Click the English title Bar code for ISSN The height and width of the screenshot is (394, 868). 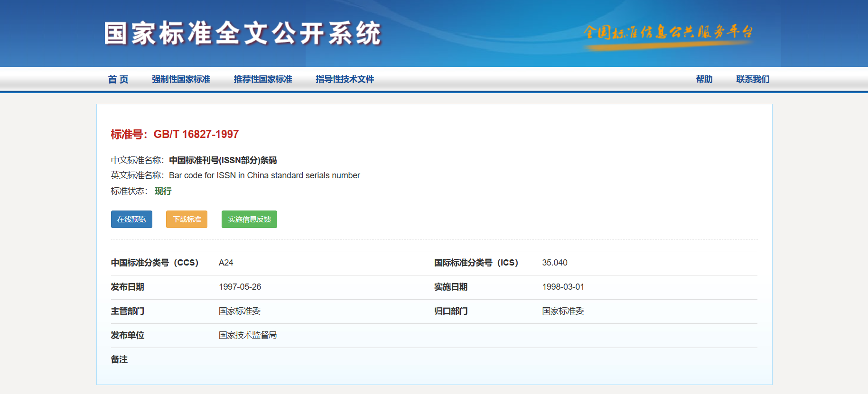264,175
